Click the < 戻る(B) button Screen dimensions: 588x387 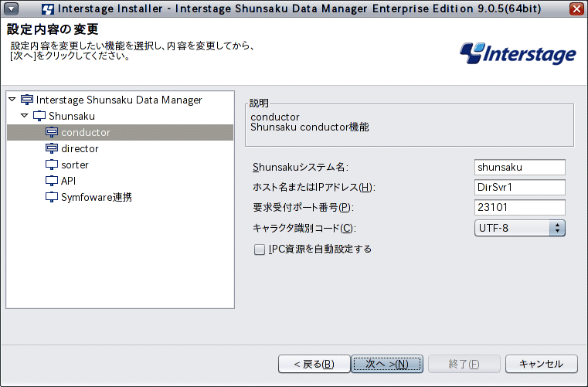tap(314, 364)
